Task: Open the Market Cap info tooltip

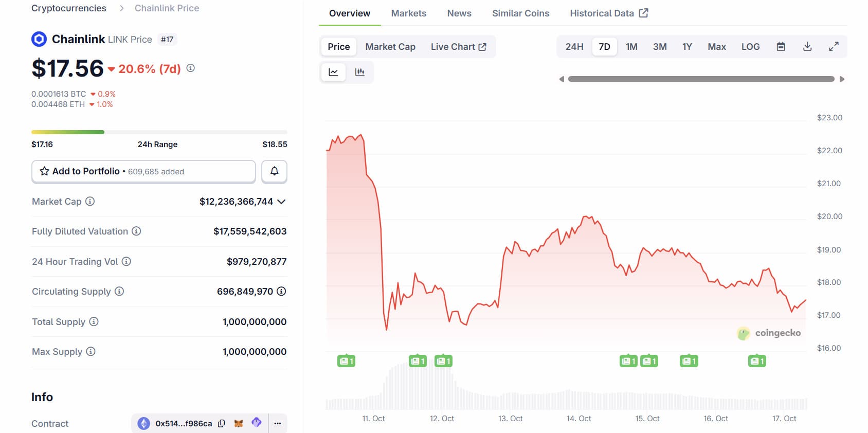Action: pyautogui.click(x=90, y=202)
